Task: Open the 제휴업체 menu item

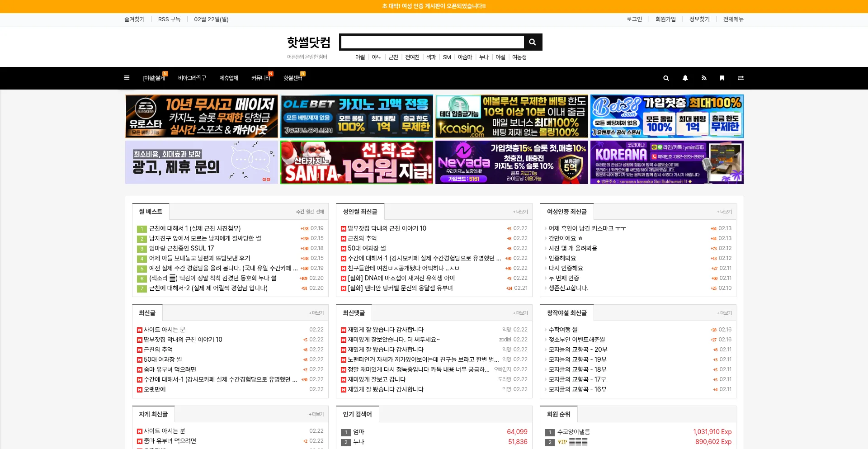Action: coord(229,78)
